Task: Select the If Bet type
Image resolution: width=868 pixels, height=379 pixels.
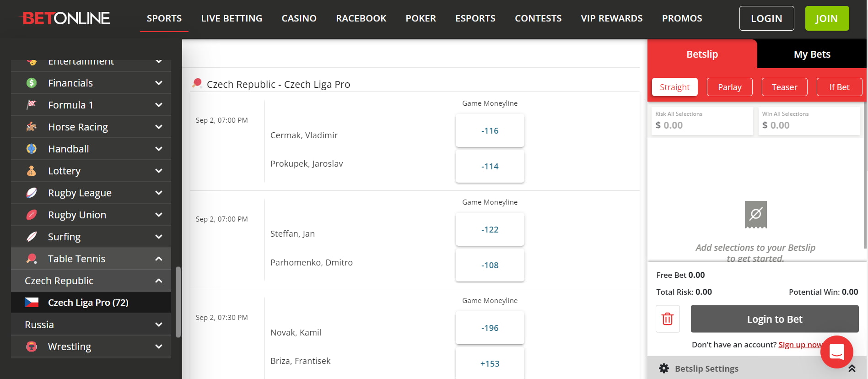Action: tap(840, 87)
